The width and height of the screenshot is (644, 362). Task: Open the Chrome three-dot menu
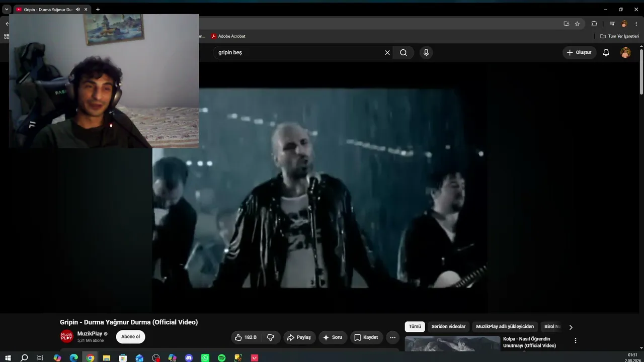coord(636,24)
